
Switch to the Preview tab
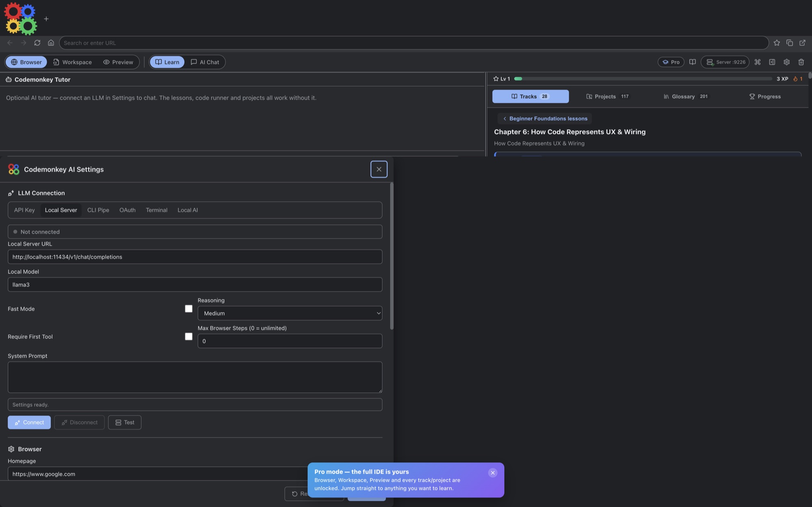[x=118, y=62]
